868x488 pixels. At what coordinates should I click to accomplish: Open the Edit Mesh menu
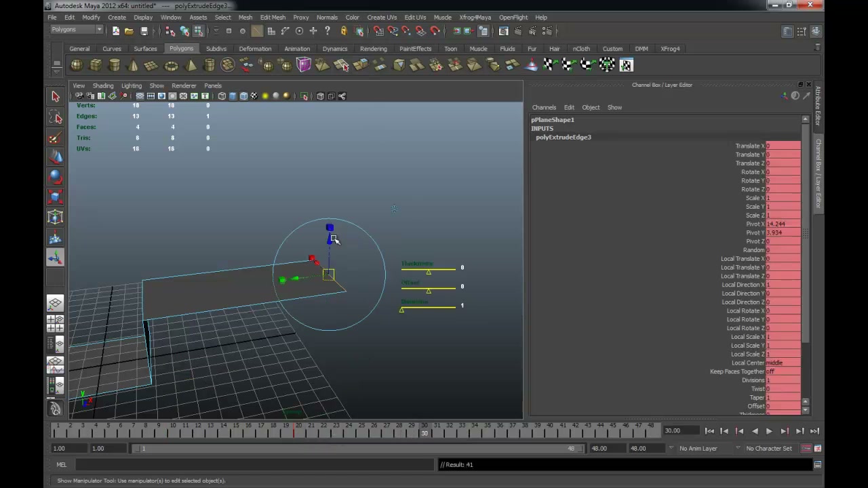point(273,17)
